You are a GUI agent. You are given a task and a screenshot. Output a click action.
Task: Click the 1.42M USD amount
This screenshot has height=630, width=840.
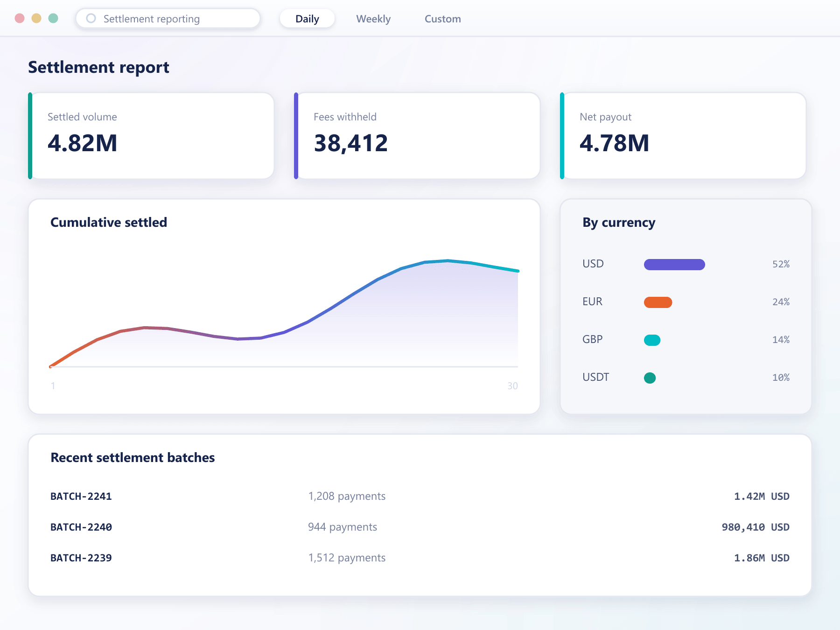click(762, 496)
